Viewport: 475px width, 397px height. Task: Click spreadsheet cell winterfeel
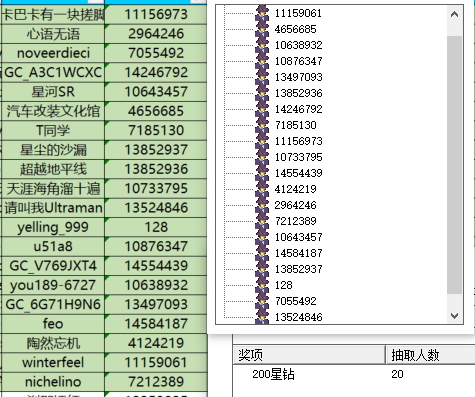pos(53,362)
